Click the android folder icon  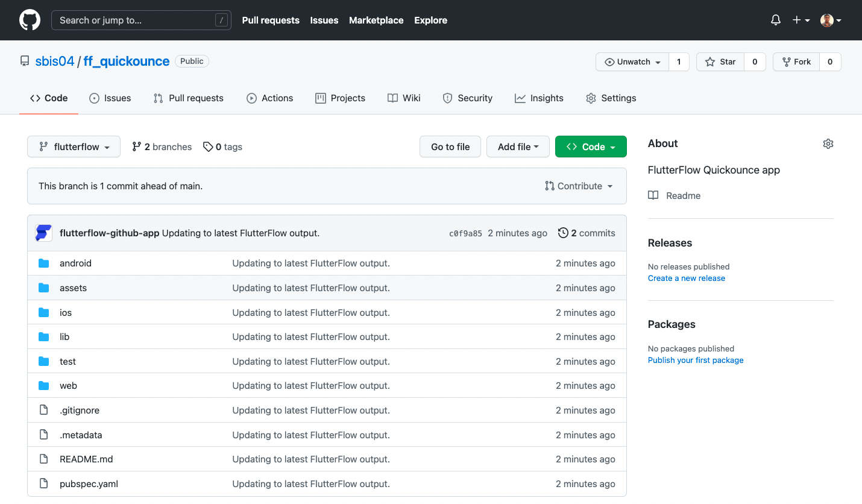pyautogui.click(x=44, y=263)
